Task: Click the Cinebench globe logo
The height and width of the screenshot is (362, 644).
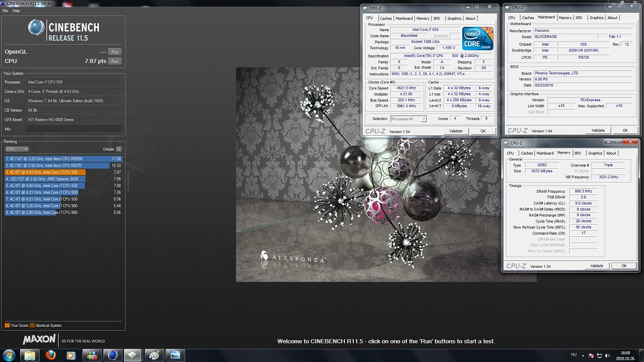Action: click(36, 27)
